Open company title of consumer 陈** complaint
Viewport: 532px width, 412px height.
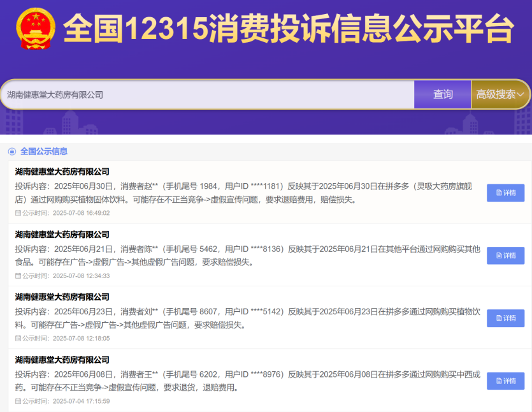click(x=62, y=235)
